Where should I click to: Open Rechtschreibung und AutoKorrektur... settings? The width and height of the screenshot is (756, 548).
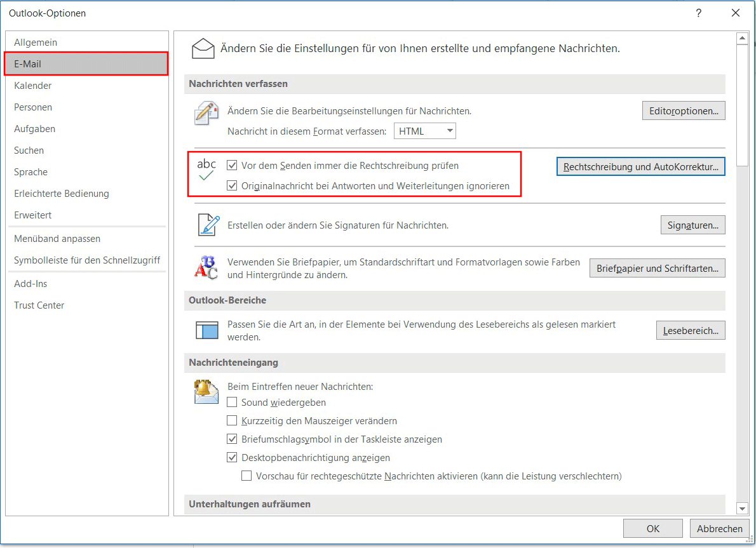tap(641, 167)
